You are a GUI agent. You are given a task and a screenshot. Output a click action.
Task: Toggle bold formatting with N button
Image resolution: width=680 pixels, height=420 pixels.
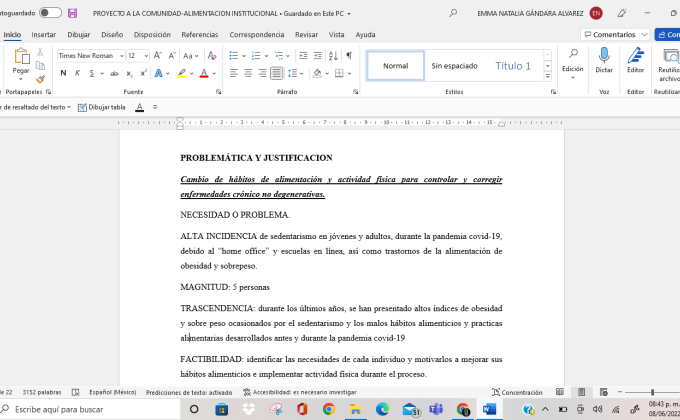(63, 73)
